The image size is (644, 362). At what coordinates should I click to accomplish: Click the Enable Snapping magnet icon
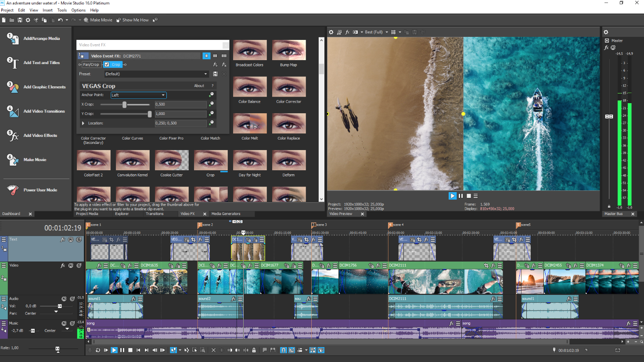tap(283, 350)
